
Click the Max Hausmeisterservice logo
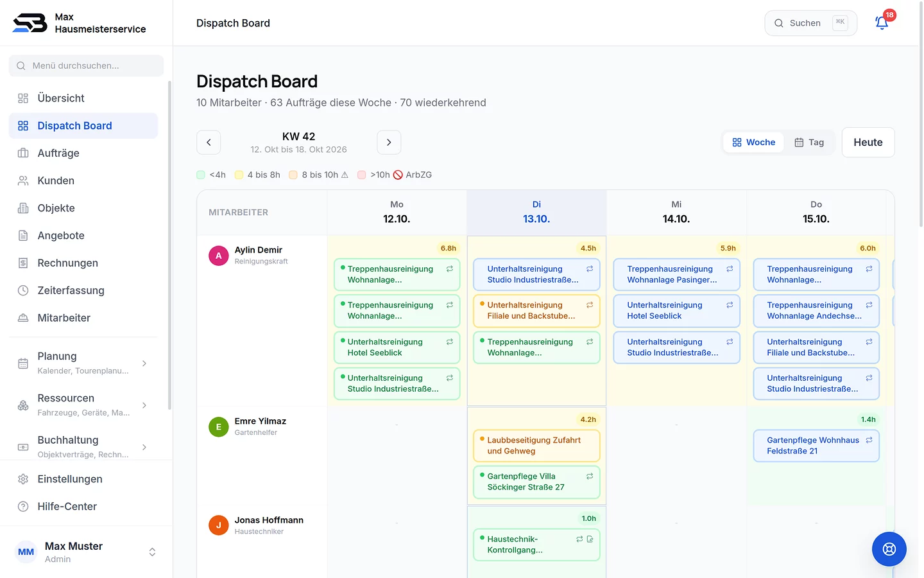click(30, 23)
